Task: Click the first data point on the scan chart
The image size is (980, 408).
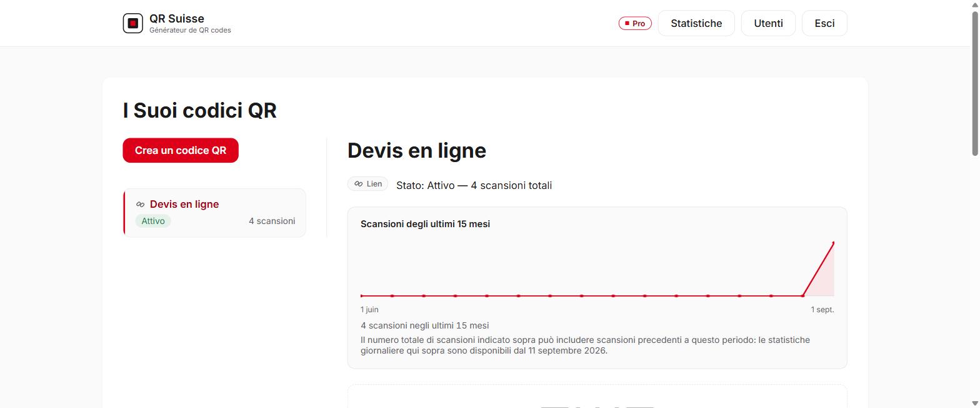Action: pyautogui.click(x=362, y=295)
